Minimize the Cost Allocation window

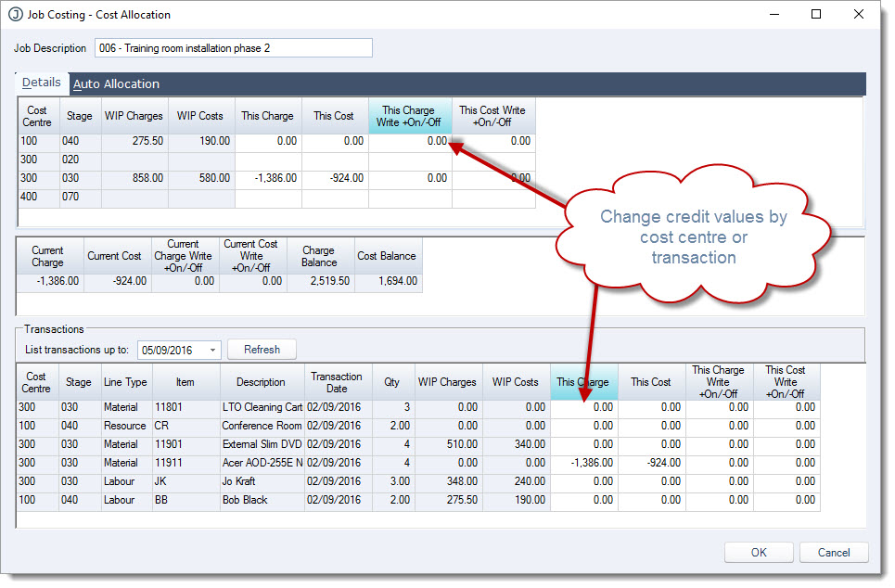point(774,14)
